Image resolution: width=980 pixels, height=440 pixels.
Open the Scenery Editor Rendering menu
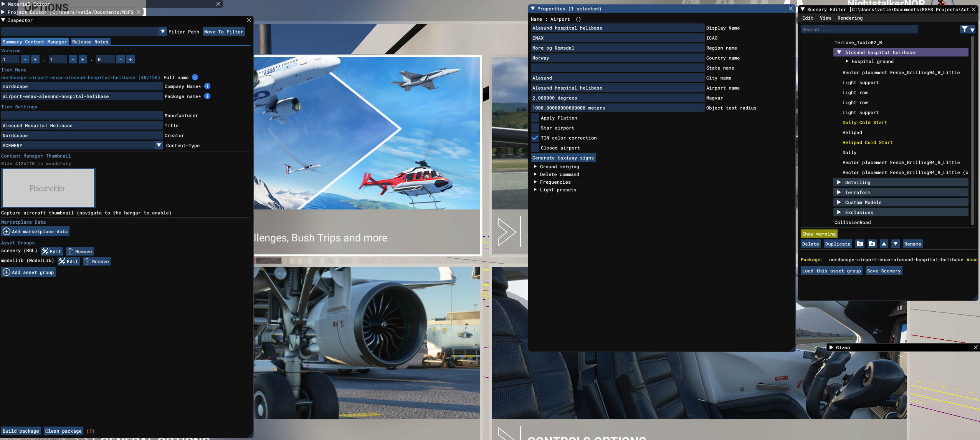850,18
